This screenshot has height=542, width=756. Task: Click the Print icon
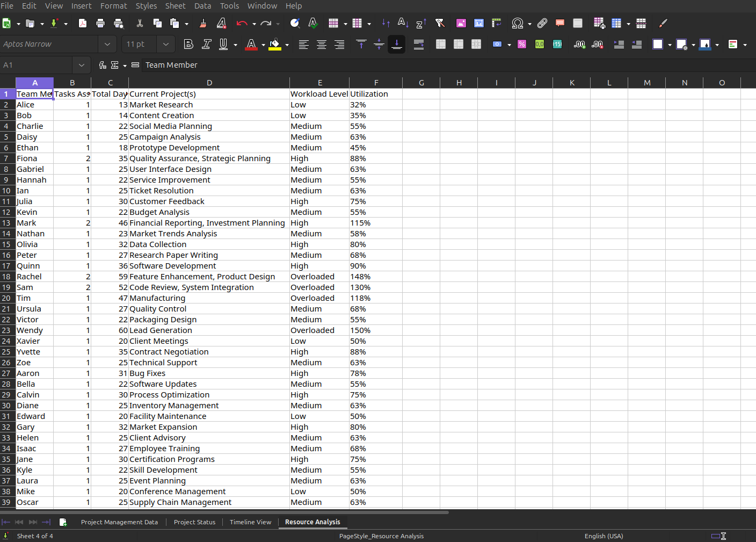100,23
